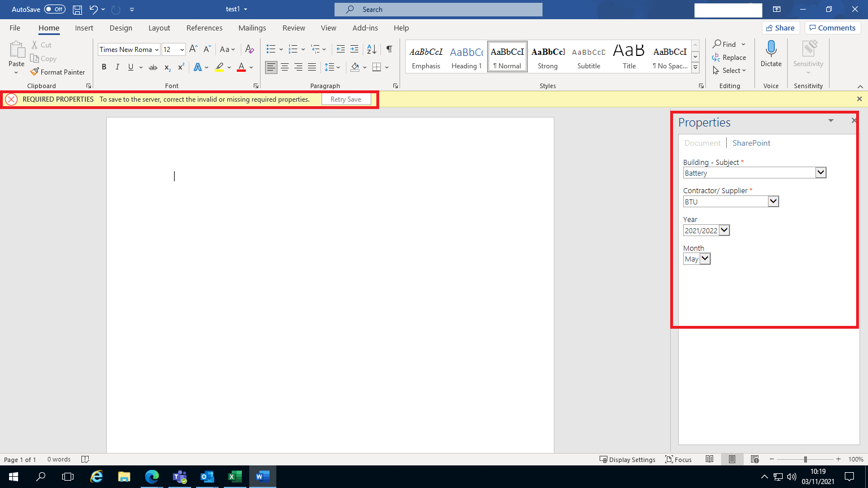
Task: Apply strikethrough formatting
Action: click(x=153, y=67)
